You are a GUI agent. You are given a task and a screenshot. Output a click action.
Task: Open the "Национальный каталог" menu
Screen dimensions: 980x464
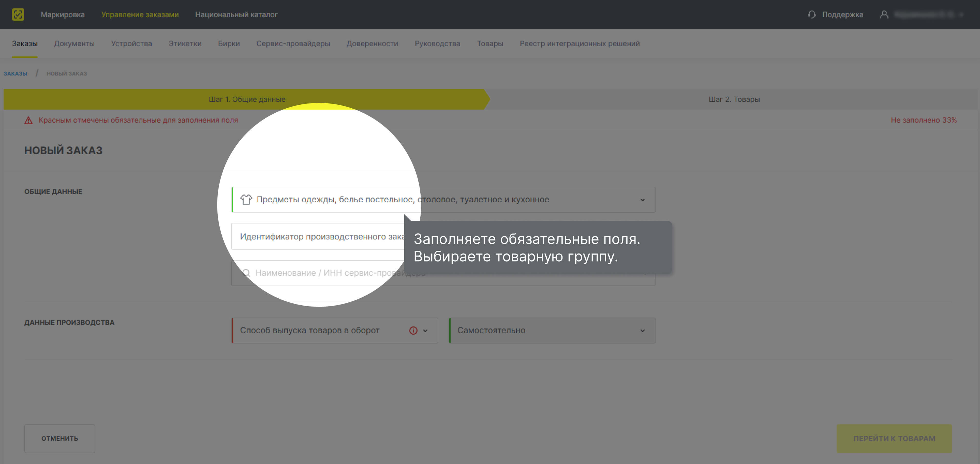[x=236, y=14]
